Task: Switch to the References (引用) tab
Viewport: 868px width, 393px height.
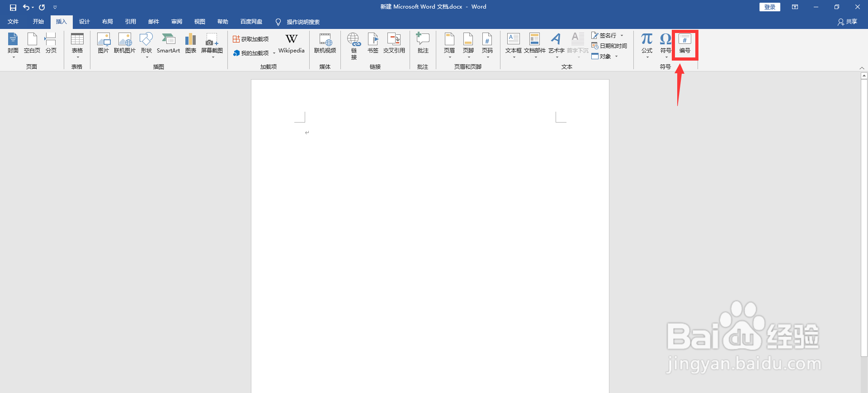Action: pyautogui.click(x=131, y=22)
